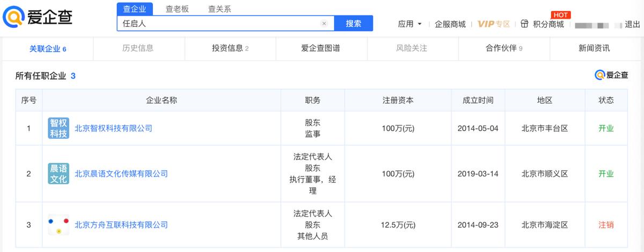This screenshot has width=644, height=252.
Task: Open the 企服商城 link
Action: pyautogui.click(x=450, y=24)
